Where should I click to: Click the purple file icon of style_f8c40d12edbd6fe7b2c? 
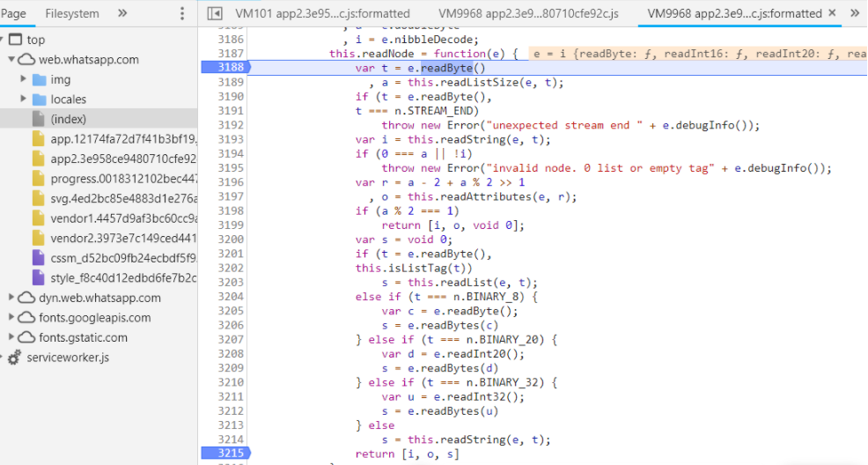38,278
